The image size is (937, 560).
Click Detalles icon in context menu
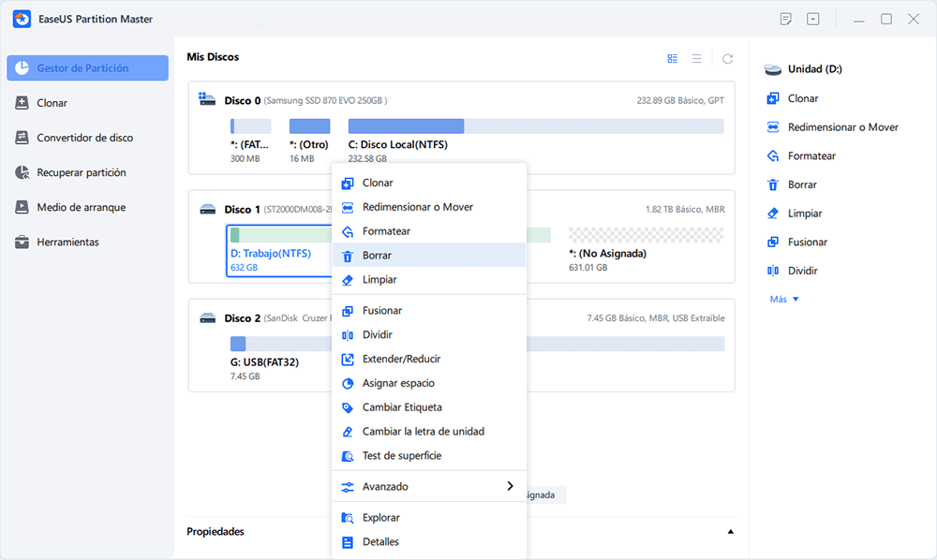coord(348,542)
